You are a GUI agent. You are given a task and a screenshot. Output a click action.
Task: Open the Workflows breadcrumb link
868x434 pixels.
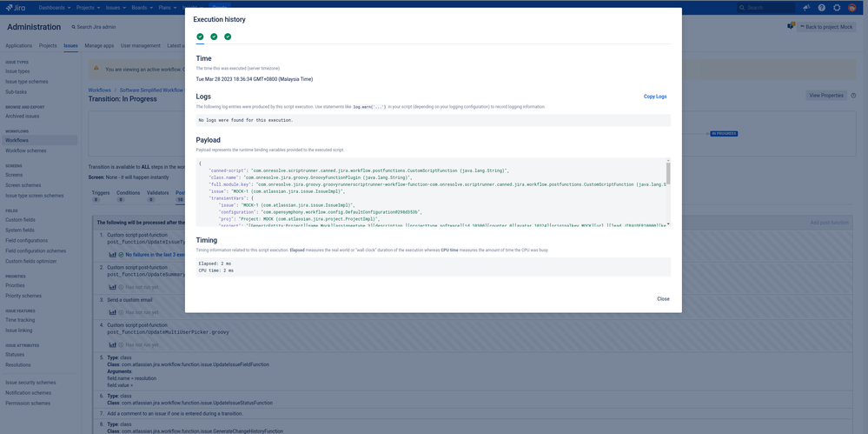pos(100,90)
